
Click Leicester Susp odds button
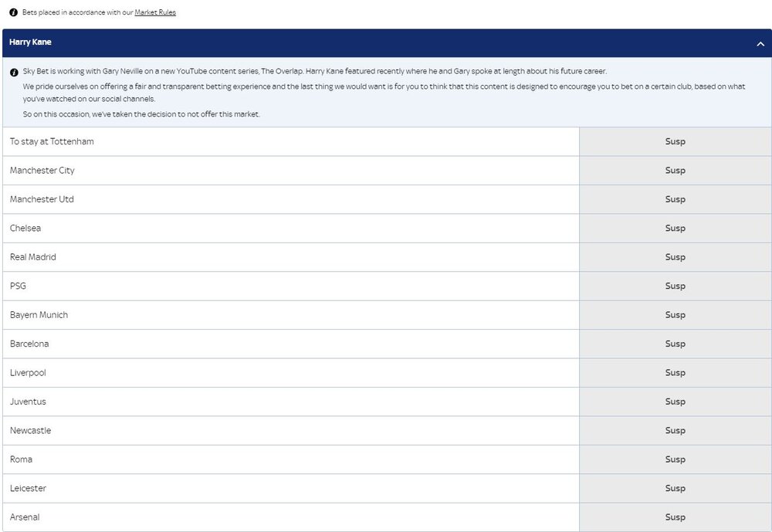(675, 489)
